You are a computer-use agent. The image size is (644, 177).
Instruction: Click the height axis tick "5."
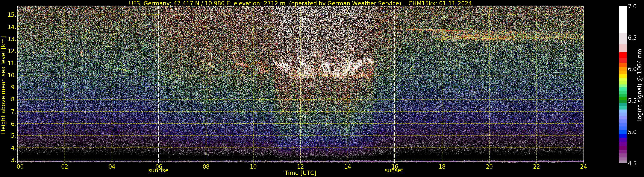pyautogui.click(x=14, y=136)
